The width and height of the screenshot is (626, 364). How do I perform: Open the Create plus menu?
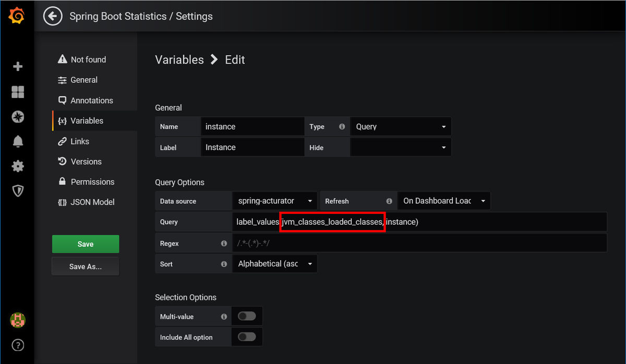coord(18,67)
